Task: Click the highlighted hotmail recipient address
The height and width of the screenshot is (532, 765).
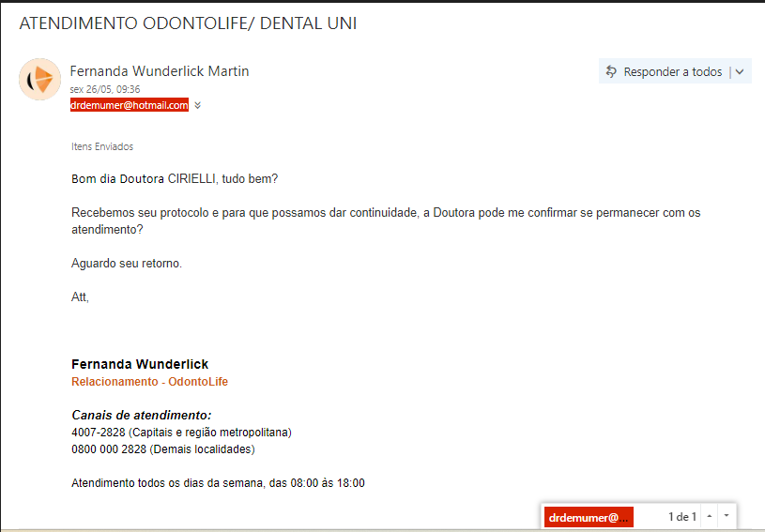Action: coord(130,105)
